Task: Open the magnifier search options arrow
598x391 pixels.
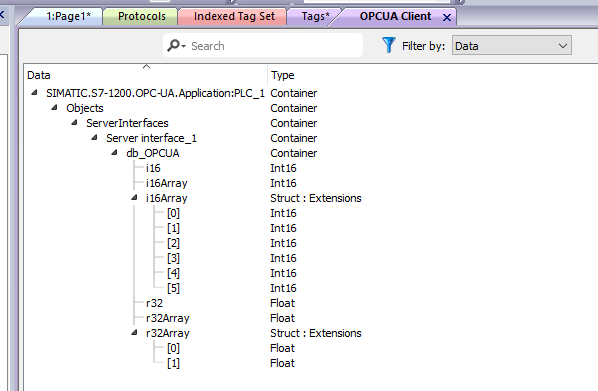Action: tap(183, 46)
